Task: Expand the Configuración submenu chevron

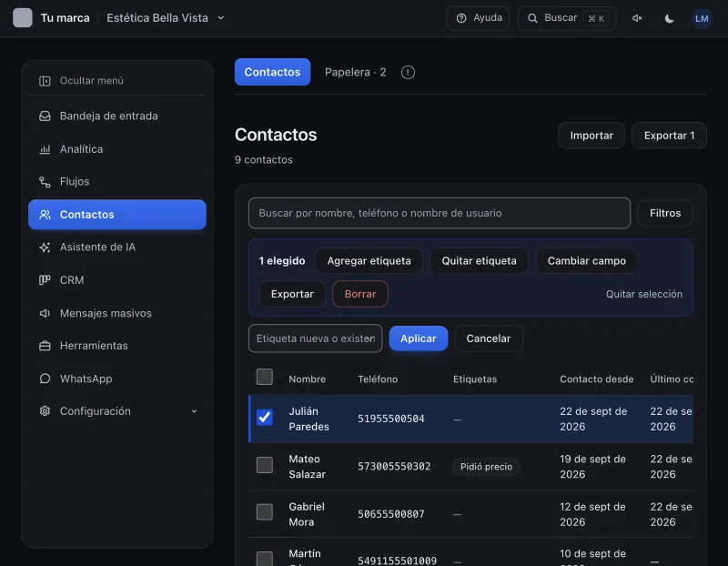Action: pos(194,411)
